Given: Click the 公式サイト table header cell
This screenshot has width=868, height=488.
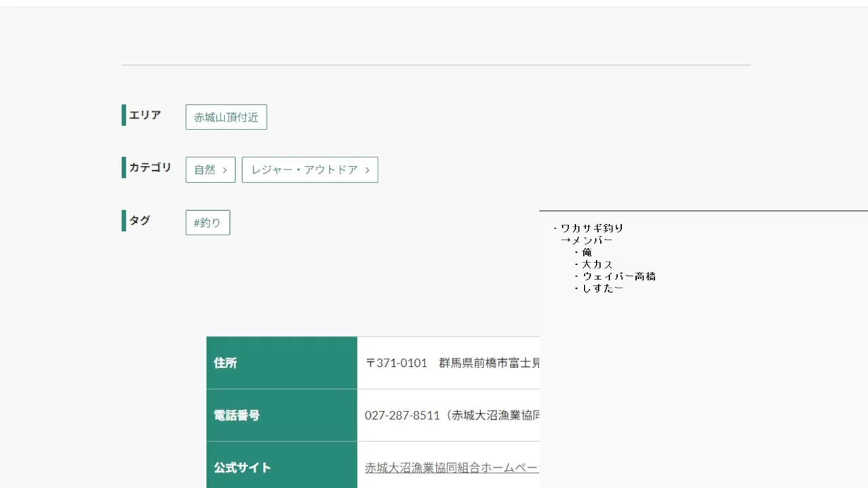Looking at the screenshot, I should (281, 468).
